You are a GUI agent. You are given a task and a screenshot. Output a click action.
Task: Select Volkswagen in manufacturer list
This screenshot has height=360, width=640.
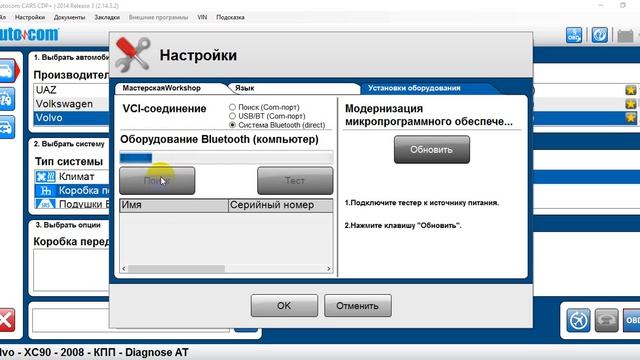72,104
